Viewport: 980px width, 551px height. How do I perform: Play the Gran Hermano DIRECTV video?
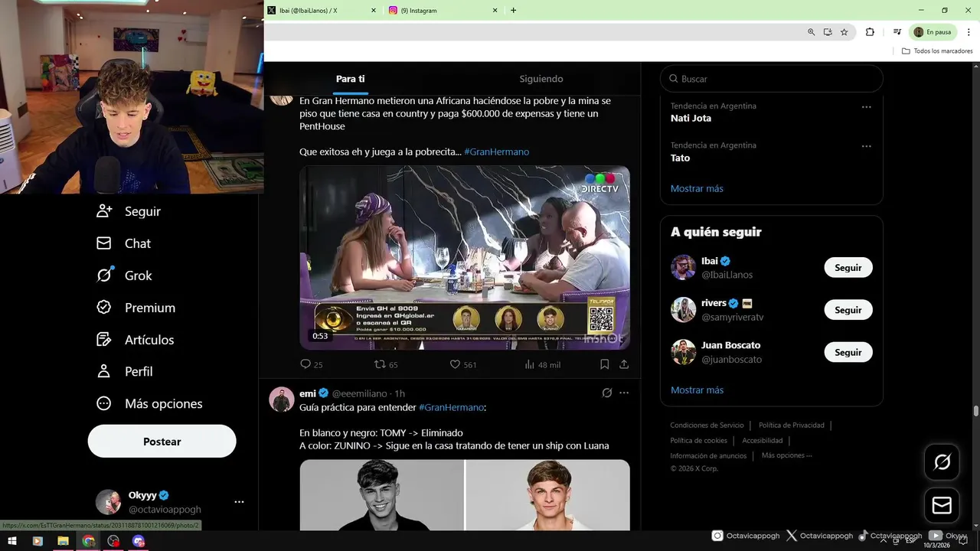click(x=465, y=258)
